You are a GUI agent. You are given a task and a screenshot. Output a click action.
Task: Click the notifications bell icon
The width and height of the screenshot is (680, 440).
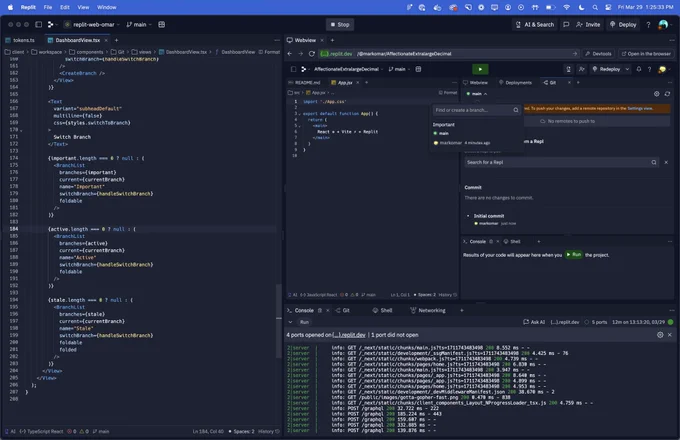pos(639,69)
